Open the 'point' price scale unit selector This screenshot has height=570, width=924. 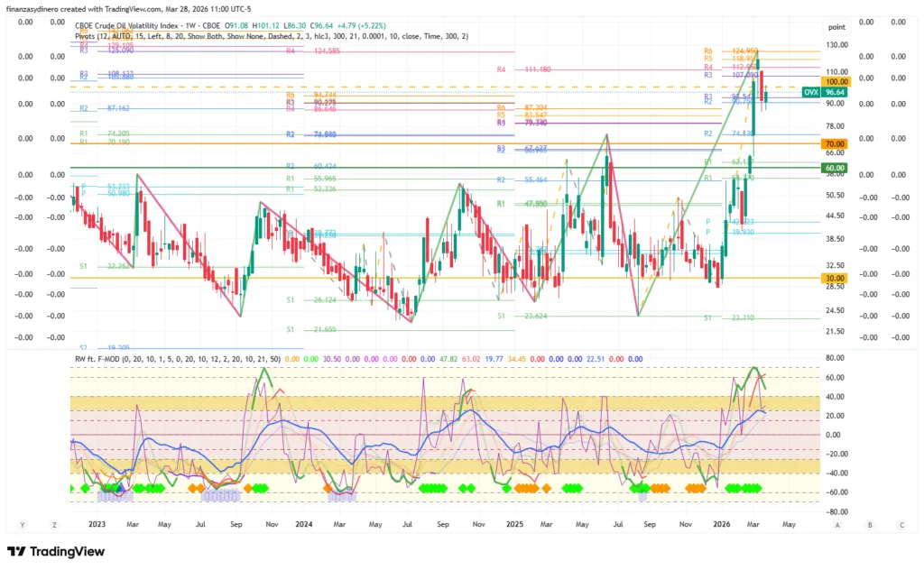[x=836, y=28]
